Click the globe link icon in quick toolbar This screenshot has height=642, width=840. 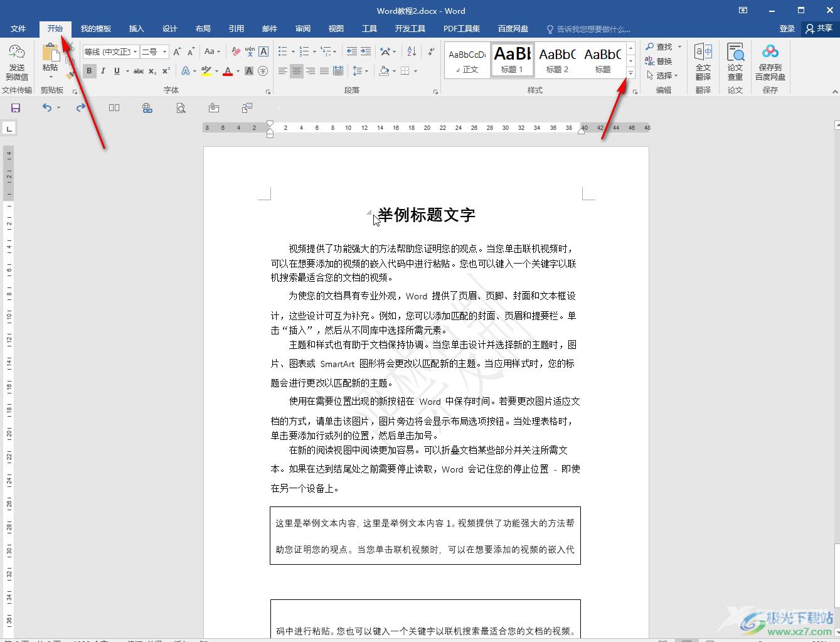tap(147, 108)
